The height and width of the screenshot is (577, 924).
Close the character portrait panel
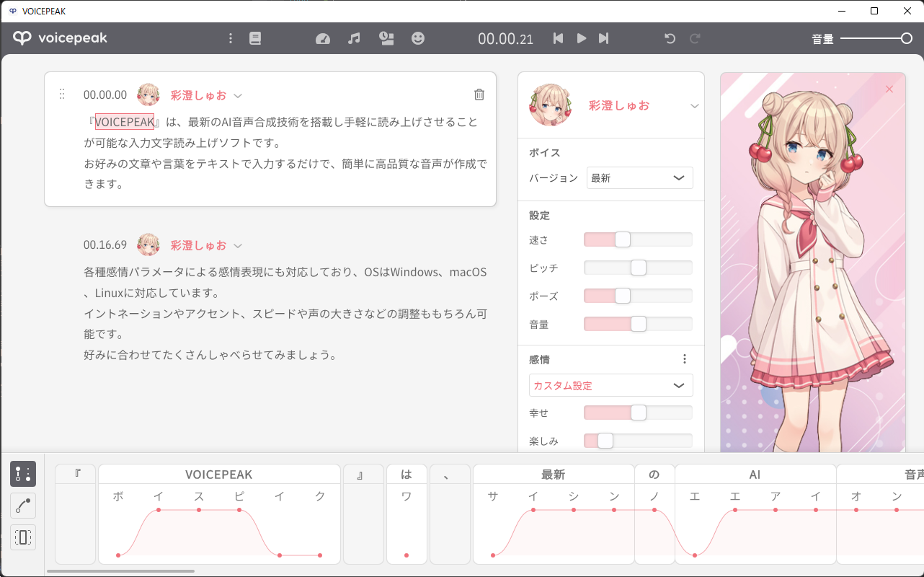[x=889, y=89]
